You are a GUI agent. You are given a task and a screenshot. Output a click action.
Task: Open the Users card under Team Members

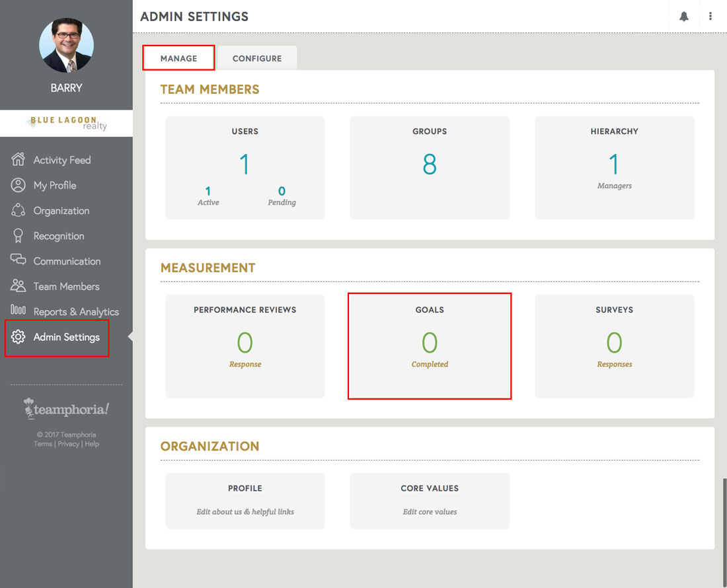point(245,167)
